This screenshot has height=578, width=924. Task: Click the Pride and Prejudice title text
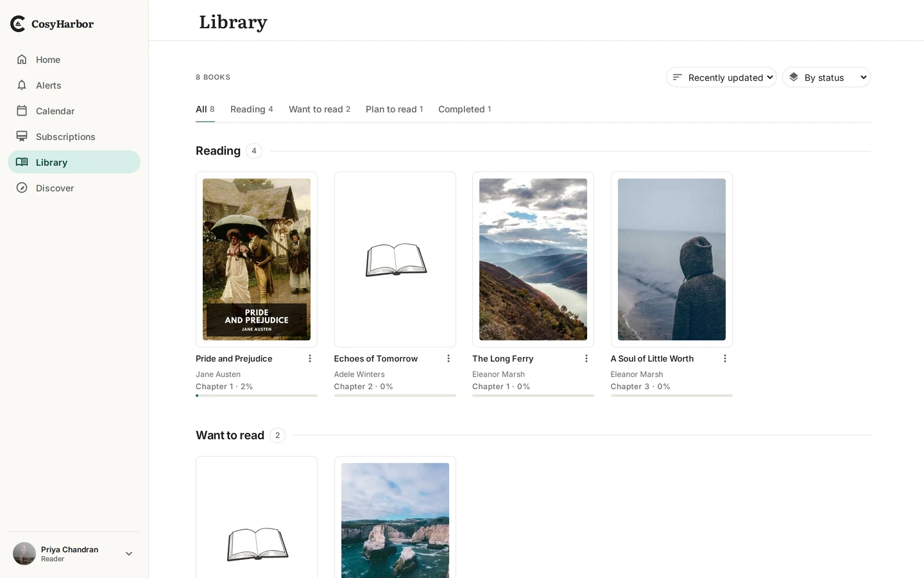pyautogui.click(x=234, y=358)
